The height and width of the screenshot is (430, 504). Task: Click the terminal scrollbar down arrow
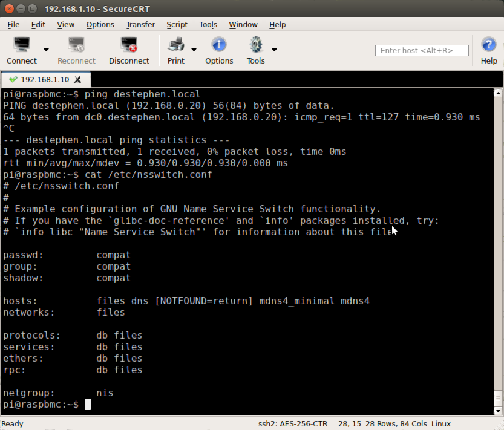[x=498, y=411]
